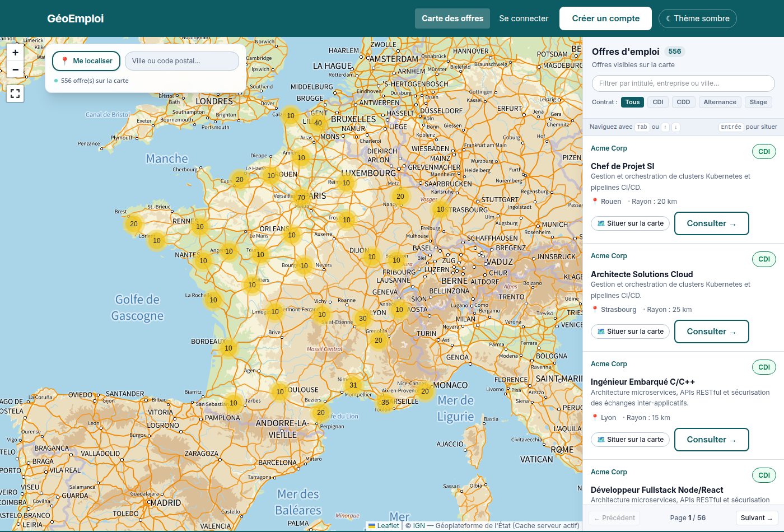This screenshot has width=784, height=532.
Task: Click the Précédent pagination button
Action: click(614, 518)
